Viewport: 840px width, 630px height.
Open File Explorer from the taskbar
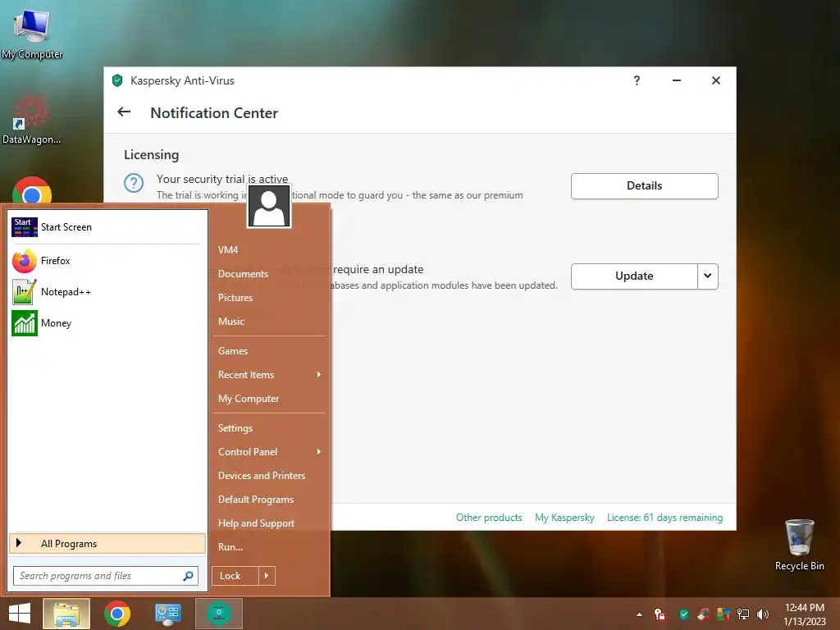point(66,614)
